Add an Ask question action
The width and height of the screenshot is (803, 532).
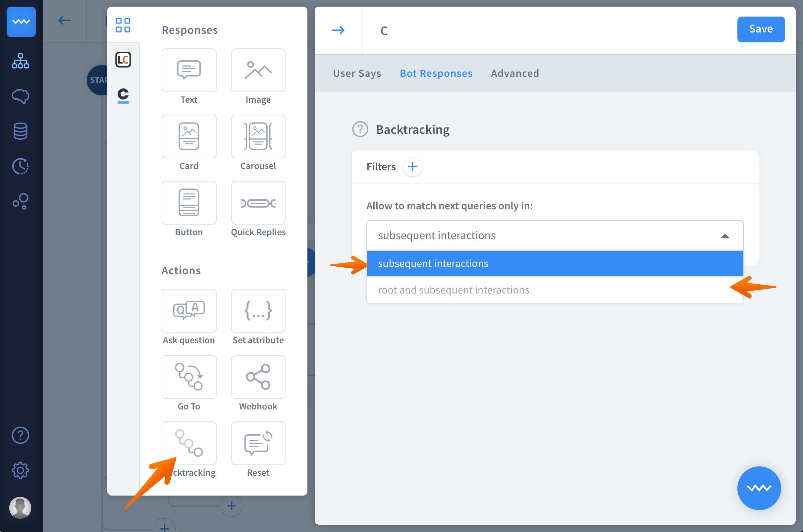coord(189,310)
